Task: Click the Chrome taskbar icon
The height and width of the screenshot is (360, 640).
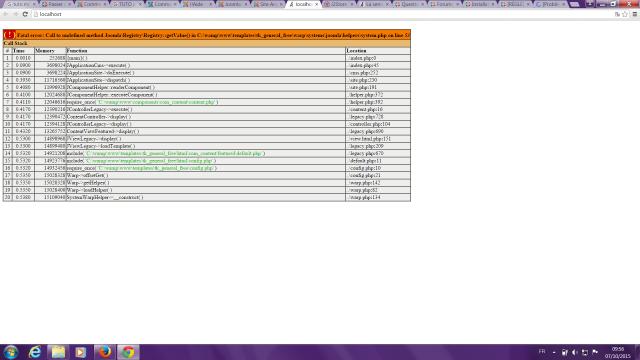Action: pyautogui.click(x=128, y=352)
